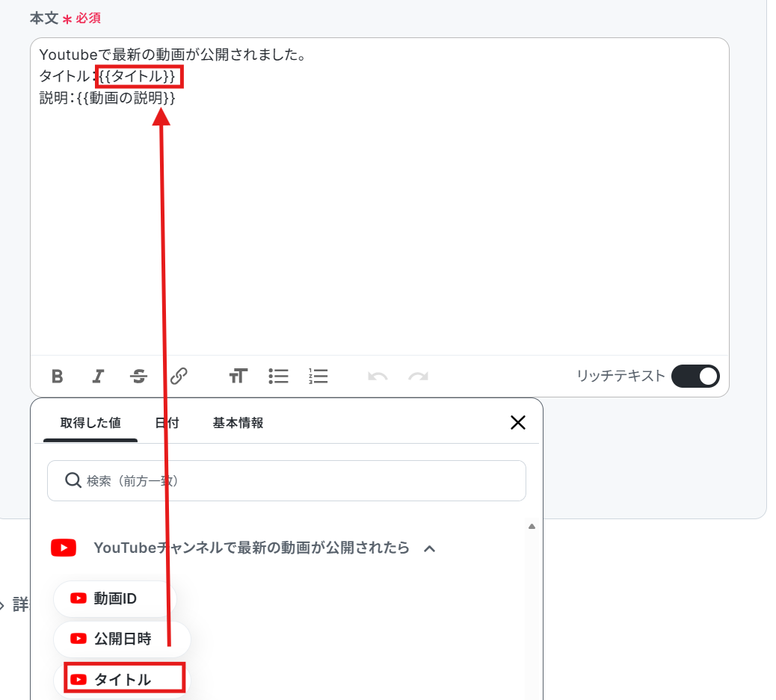Open the text size (heading) tool
This screenshot has height=700, width=776.
click(238, 377)
